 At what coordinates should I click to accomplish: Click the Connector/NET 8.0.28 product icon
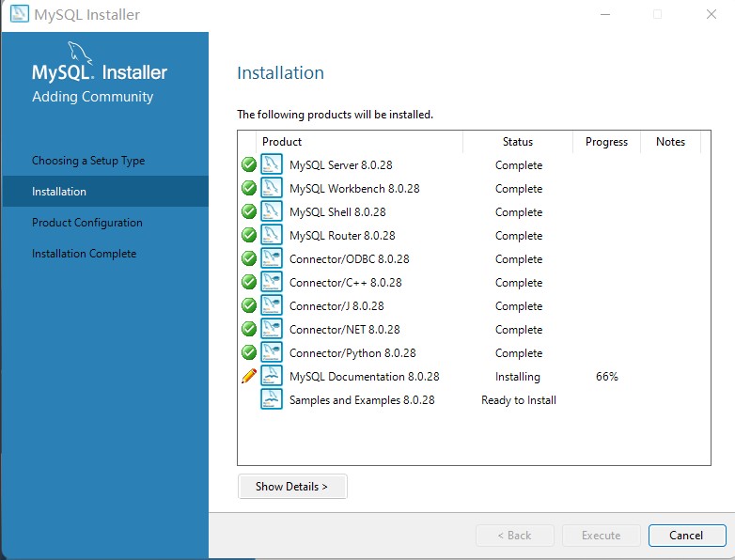point(272,329)
